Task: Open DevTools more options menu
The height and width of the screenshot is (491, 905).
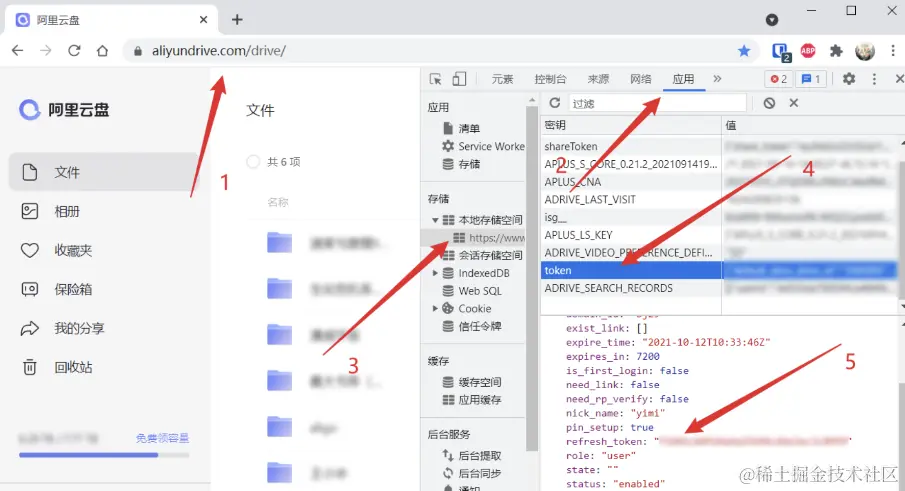Action: click(x=874, y=79)
